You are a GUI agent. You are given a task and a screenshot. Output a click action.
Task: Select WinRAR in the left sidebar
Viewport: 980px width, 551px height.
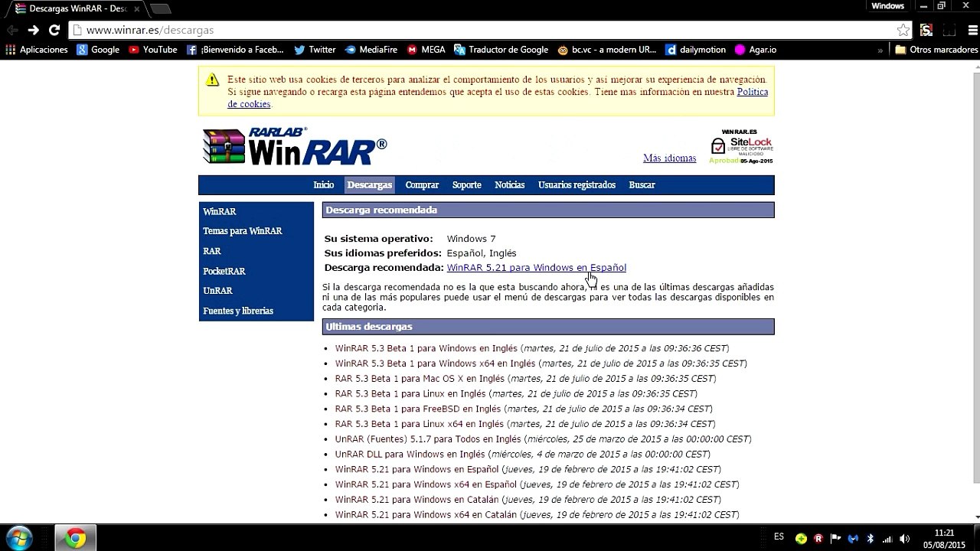pyautogui.click(x=219, y=211)
